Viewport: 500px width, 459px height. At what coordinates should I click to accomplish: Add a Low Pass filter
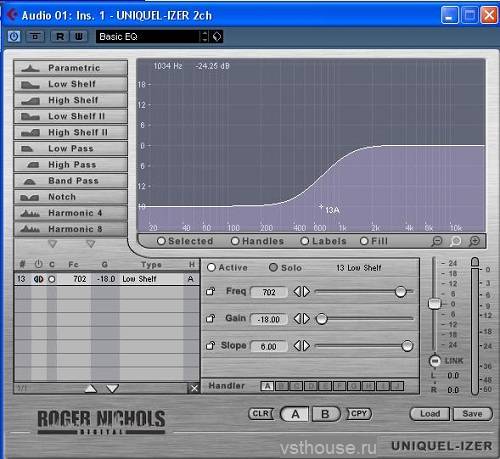(x=71, y=148)
